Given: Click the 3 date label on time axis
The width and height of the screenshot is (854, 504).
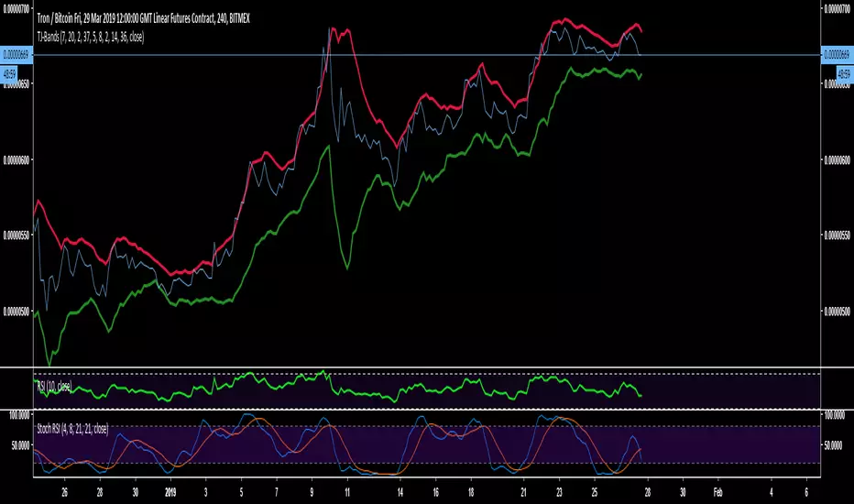Looking at the screenshot, I should pos(205,492).
